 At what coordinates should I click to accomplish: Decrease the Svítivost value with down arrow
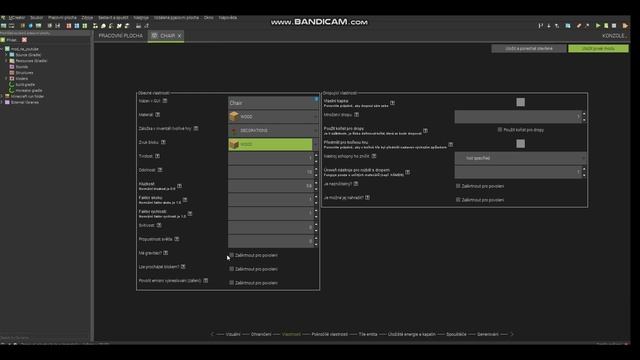316,231
